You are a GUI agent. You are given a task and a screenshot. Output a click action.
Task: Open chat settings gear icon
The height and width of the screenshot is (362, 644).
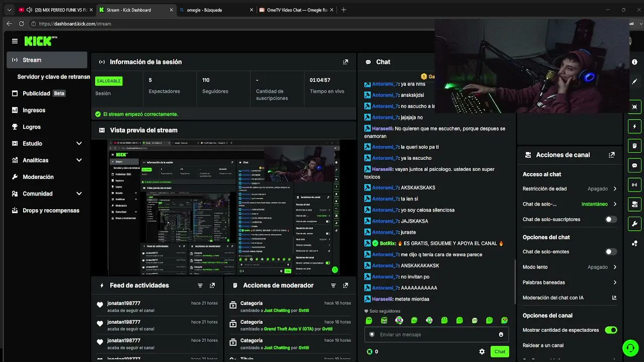(482, 351)
